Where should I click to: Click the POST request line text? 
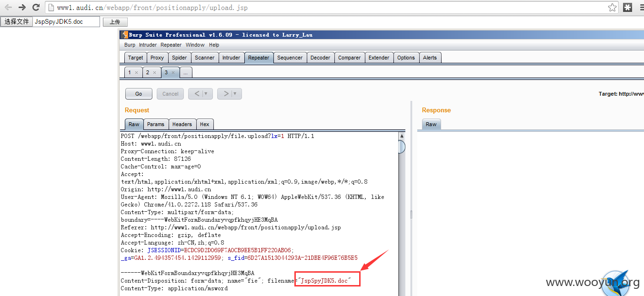point(217,136)
